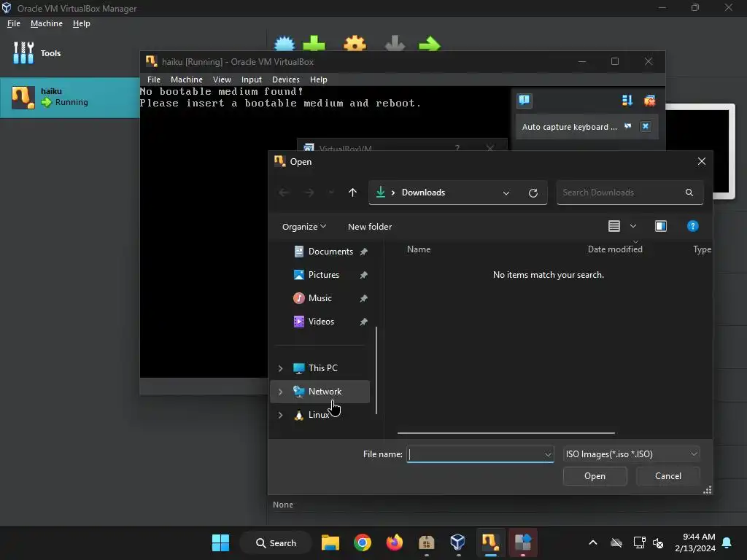Show hidden system tray icons
The height and width of the screenshot is (560, 747).
[593, 542]
